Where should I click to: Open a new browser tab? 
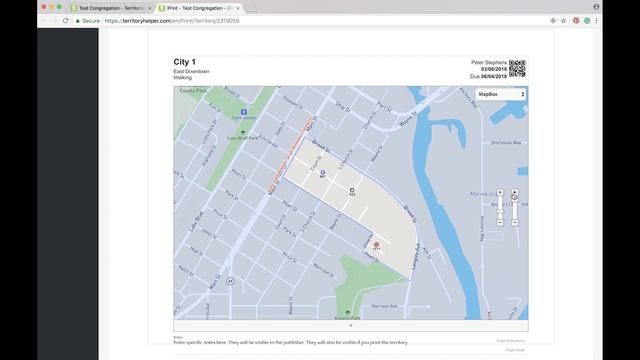coord(251,8)
